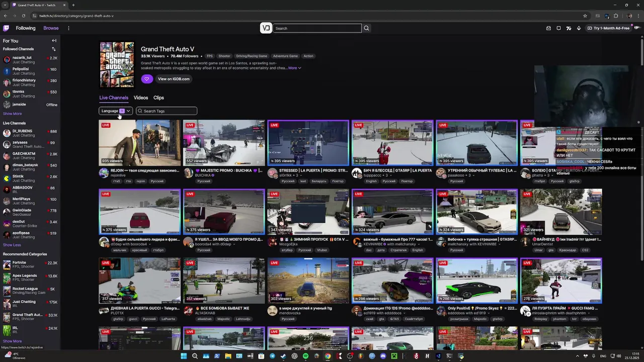This screenshot has width=644, height=362.
Task: Open the stream thumbnail with 935 viewers
Action: click(139, 143)
